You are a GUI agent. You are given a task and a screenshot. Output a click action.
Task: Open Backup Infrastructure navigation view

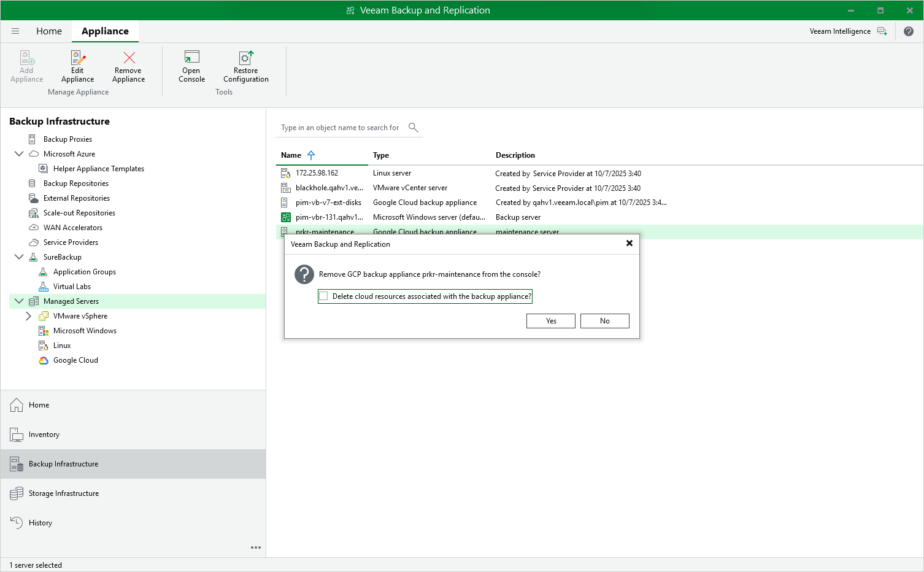click(133, 464)
